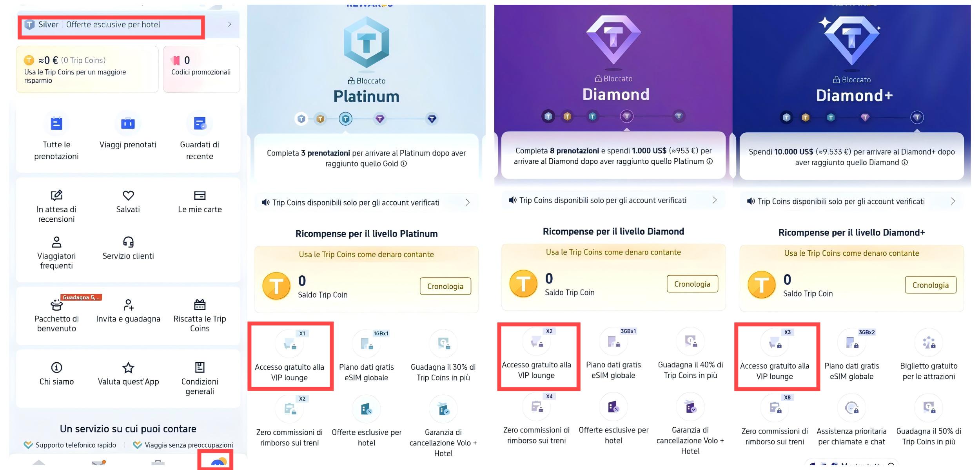Open Condizioni generali item
Image resolution: width=980 pixels, height=470 pixels.
(200, 378)
